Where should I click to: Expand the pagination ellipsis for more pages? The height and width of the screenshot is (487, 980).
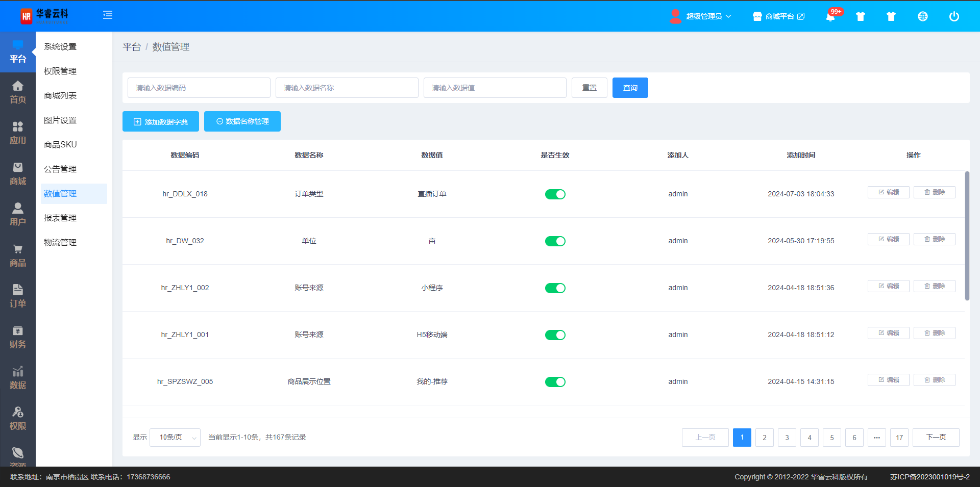[876, 438]
